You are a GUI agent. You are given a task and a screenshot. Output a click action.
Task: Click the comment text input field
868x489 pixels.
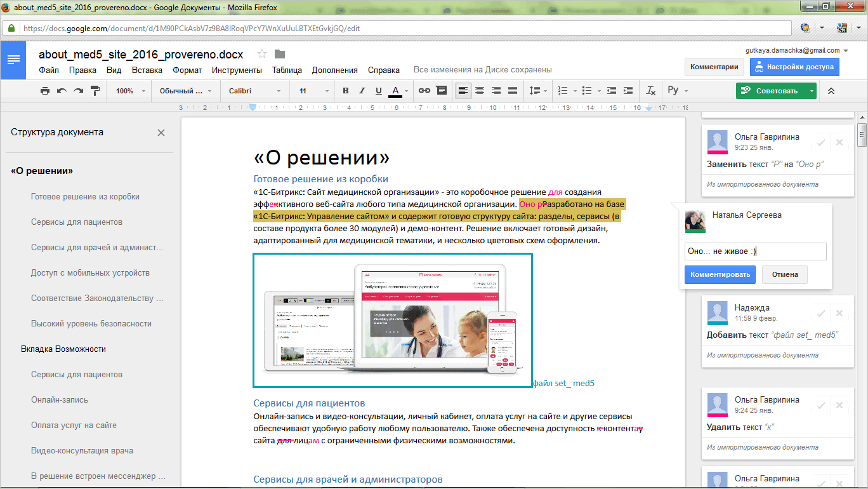[x=755, y=251]
